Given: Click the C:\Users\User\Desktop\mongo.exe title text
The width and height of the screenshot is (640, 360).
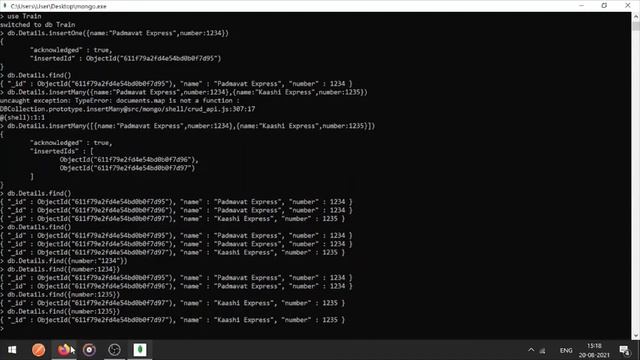Looking at the screenshot, I should point(58,6).
